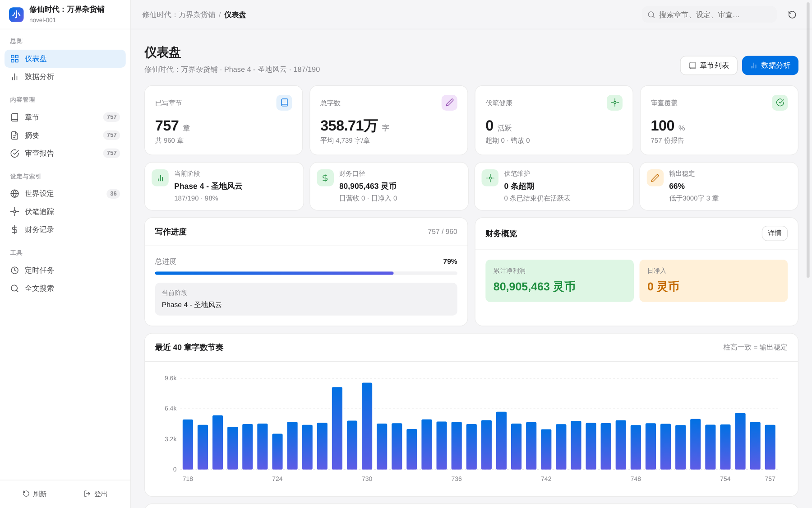Click the book icon on 已写章节 card
812x508 pixels.
pos(284,103)
